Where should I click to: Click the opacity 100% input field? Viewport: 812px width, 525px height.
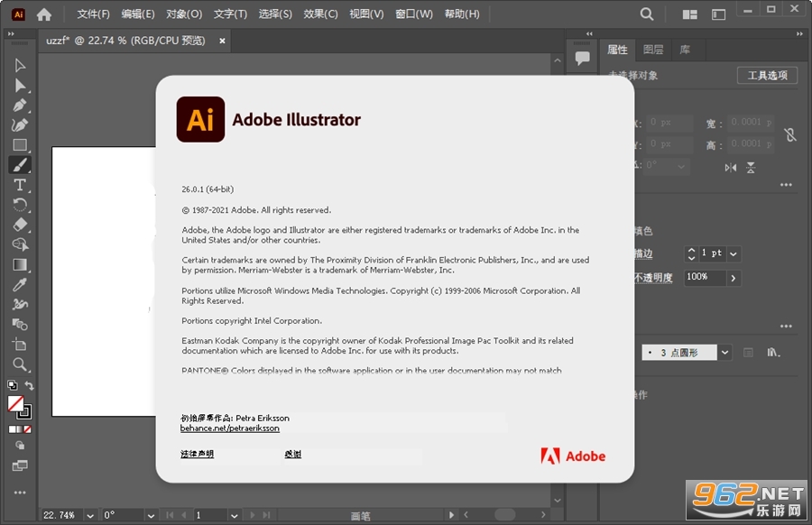pos(705,278)
